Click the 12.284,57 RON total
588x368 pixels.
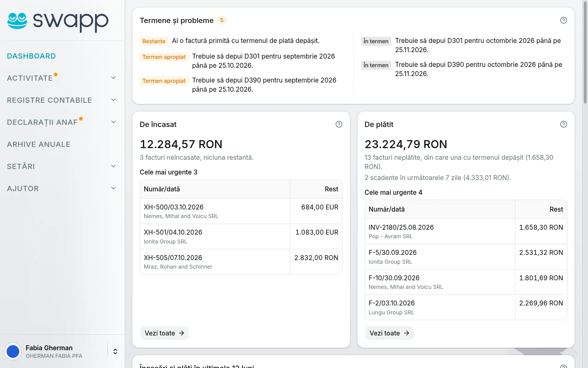click(181, 144)
